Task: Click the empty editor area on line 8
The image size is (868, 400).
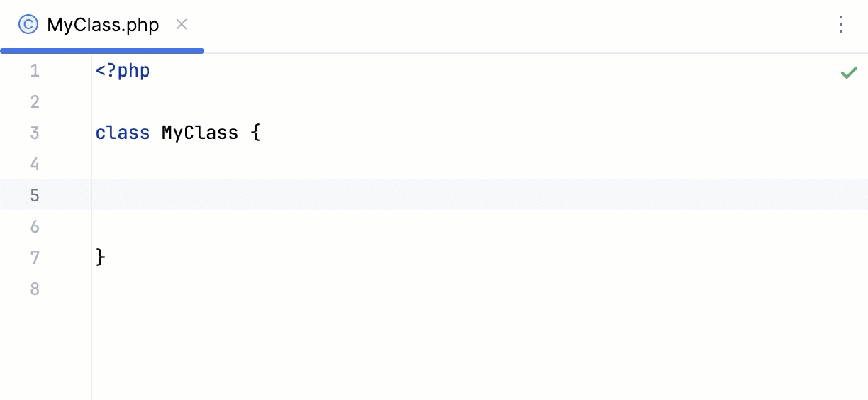Action: click(x=425, y=289)
